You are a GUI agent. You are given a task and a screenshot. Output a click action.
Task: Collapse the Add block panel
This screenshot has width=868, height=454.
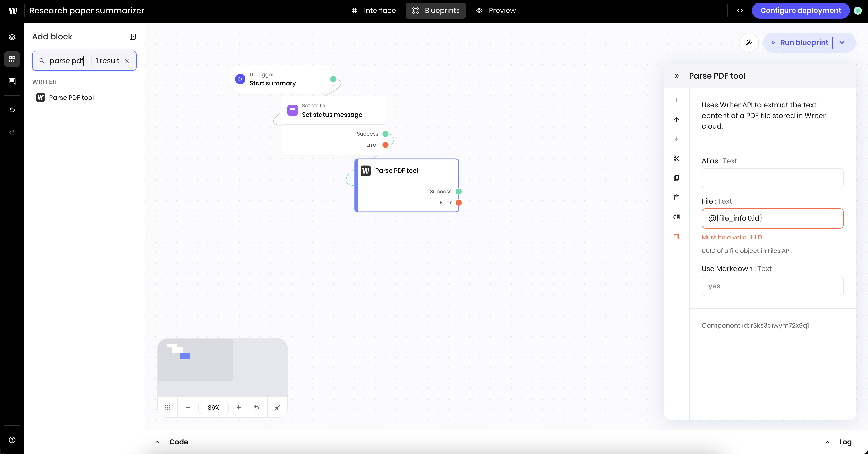(132, 37)
